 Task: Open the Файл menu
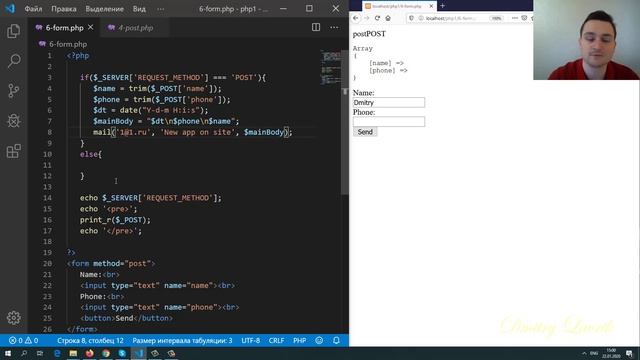click(33, 9)
